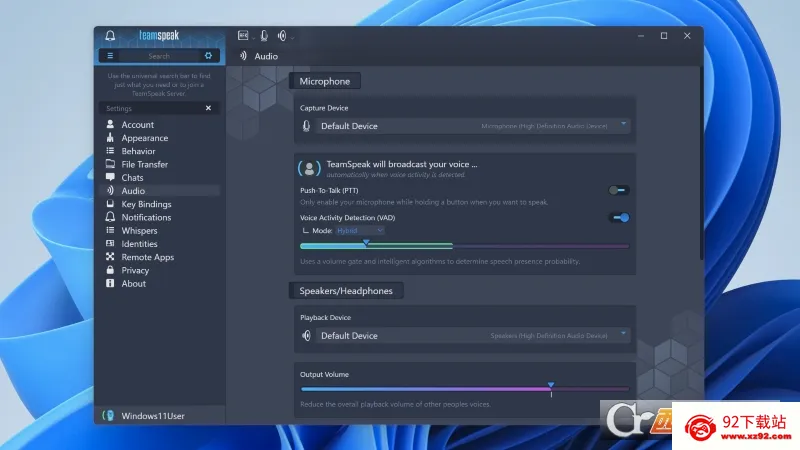Screen dimensions: 800x450
Task: Select Audio settings entry
Action: pyautogui.click(x=159, y=190)
